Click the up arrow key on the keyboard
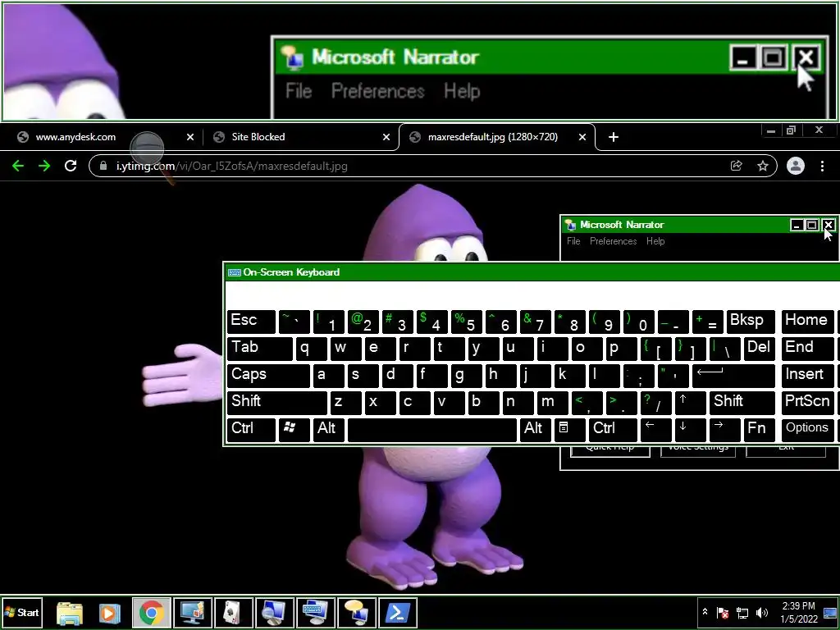Image resolution: width=840 pixels, height=630 pixels. (691, 403)
